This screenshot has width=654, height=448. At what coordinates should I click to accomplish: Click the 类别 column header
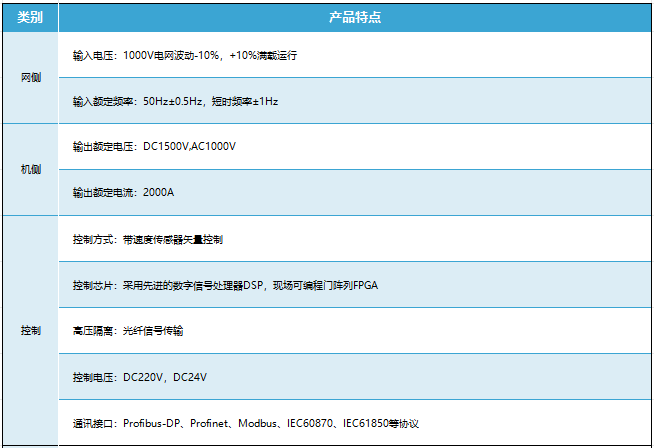(30, 18)
